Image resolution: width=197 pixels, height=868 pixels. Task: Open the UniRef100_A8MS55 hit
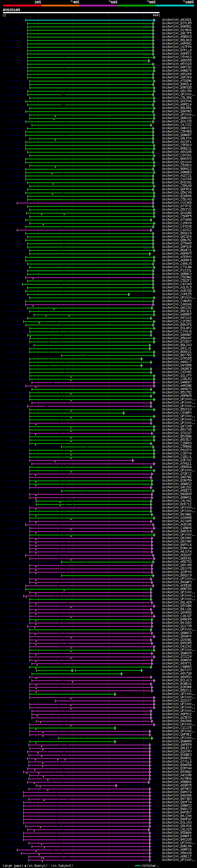pos(176,61)
